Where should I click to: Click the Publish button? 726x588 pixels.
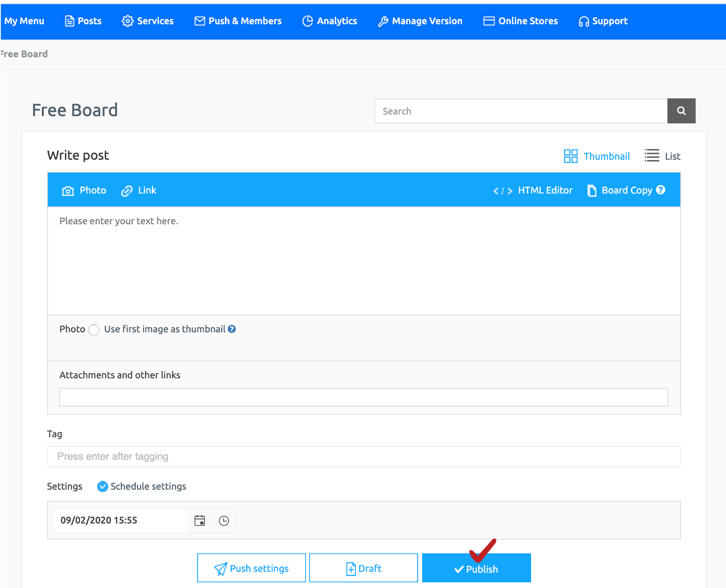point(476,569)
